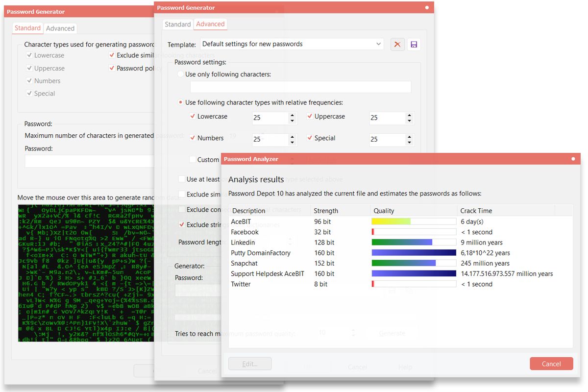The image size is (588, 392).
Task: Toggle the Lowercase checkbox in Advanced tab
Action: tap(193, 117)
